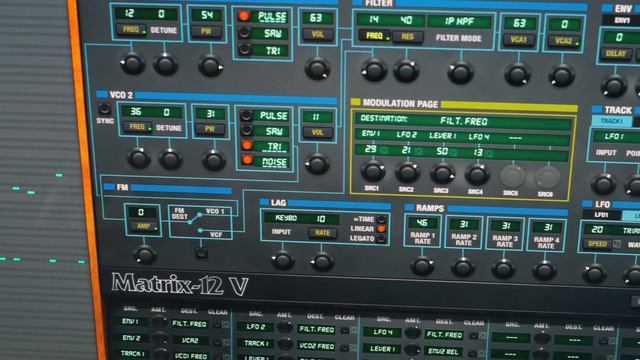This screenshot has height=360, width=640.
Task: Select VCO 1 PW button
Action: (x=206, y=31)
